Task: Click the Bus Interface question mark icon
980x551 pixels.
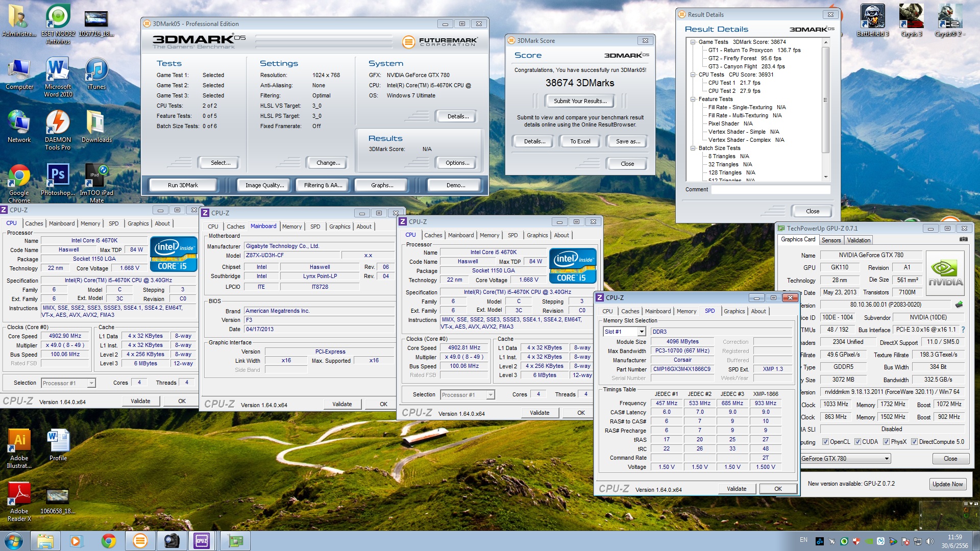Action: 963,330
